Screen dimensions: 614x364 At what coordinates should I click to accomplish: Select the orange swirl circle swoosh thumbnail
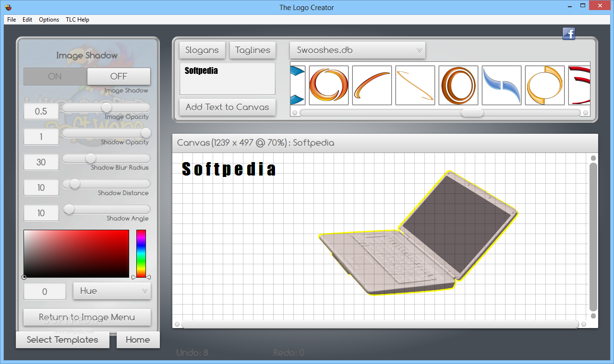pyautogui.click(x=329, y=85)
